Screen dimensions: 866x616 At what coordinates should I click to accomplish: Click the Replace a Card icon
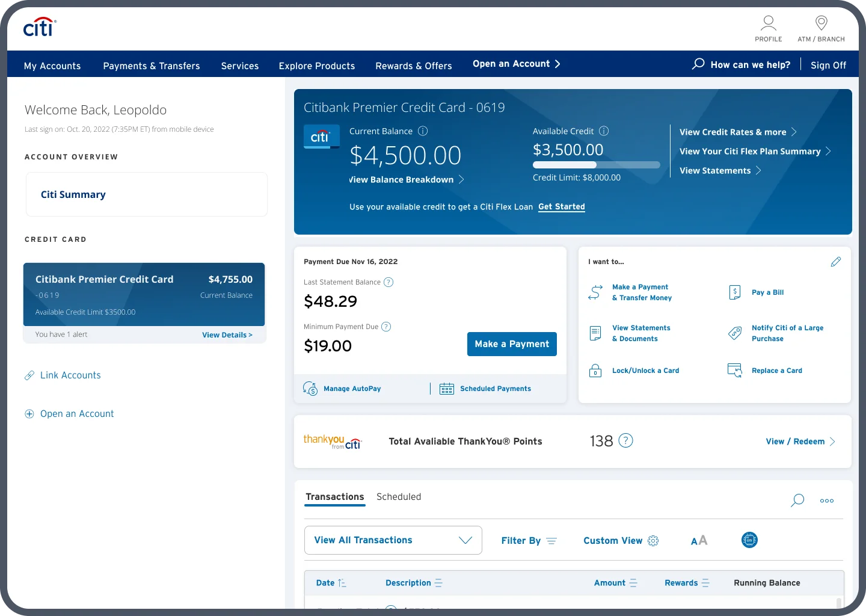pyautogui.click(x=735, y=371)
